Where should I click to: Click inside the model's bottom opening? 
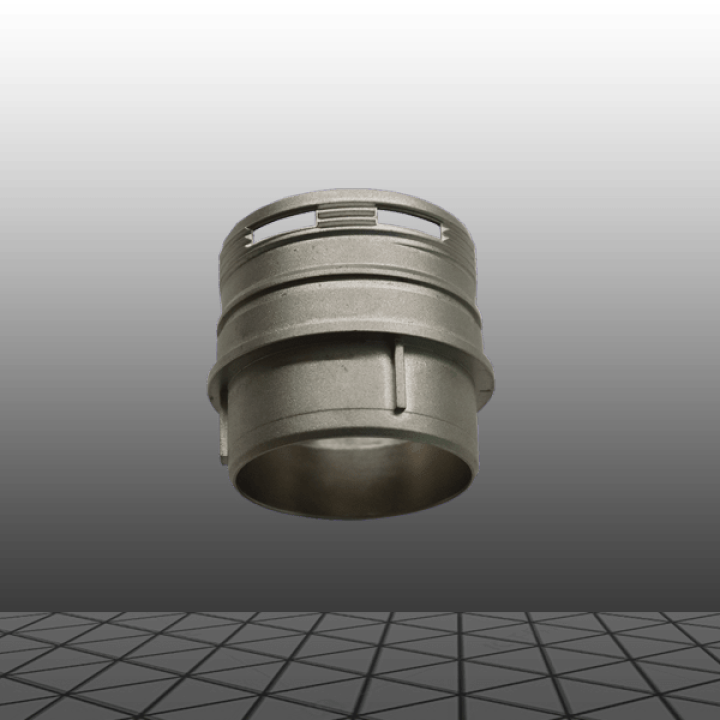click(350, 480)
